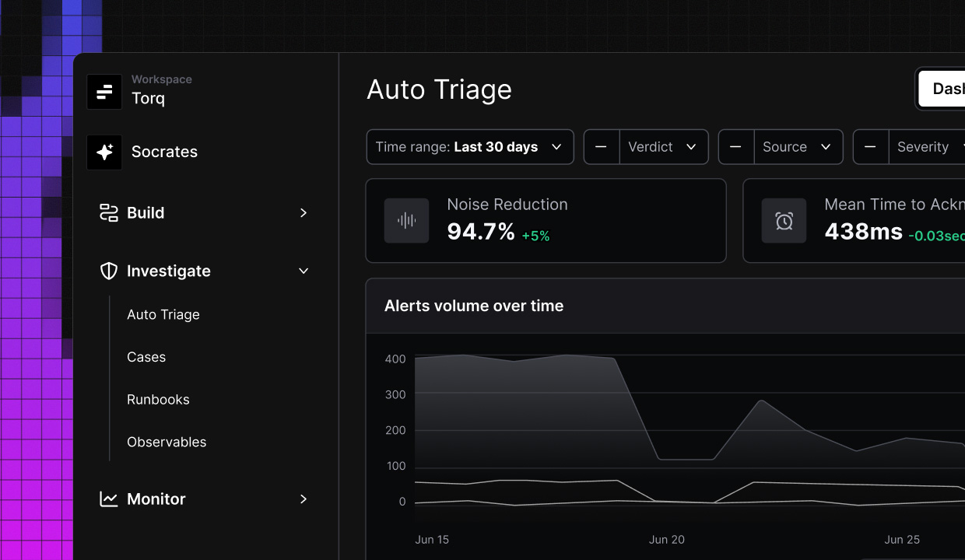Open the Source filter dropdown
Viewport: 965px width, 560px height.
tap(798, 147)
